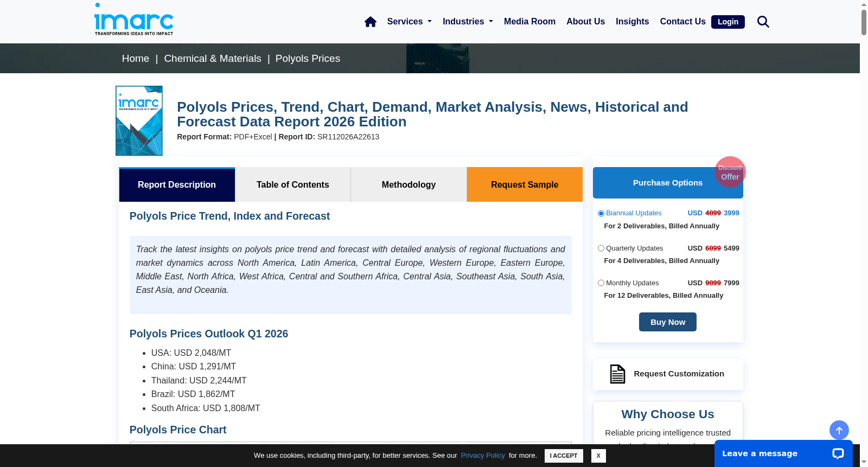The image size is (868, 467).
Task: Open the Leave a message chat widget
Action: pos(783,453)
